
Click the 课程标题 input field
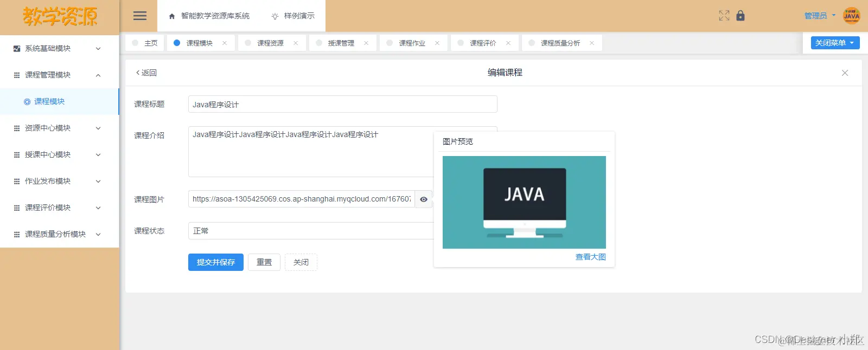coord(343,104)
